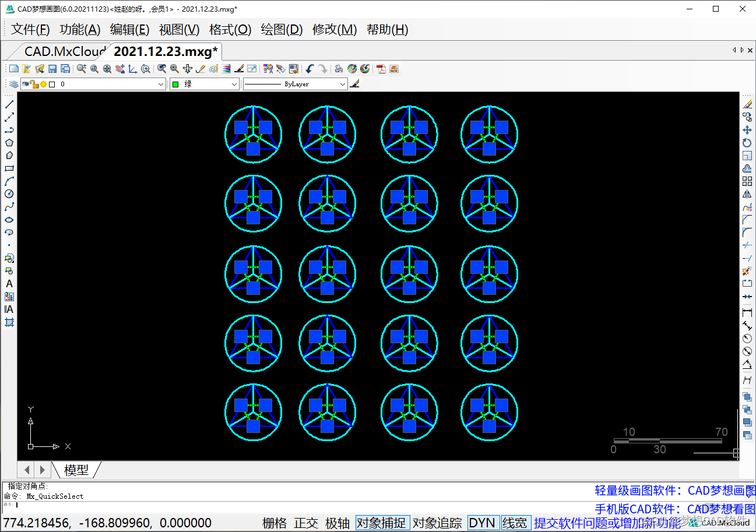Click the Save file icon
Screen dimensions: 756x532
point(52,69)
